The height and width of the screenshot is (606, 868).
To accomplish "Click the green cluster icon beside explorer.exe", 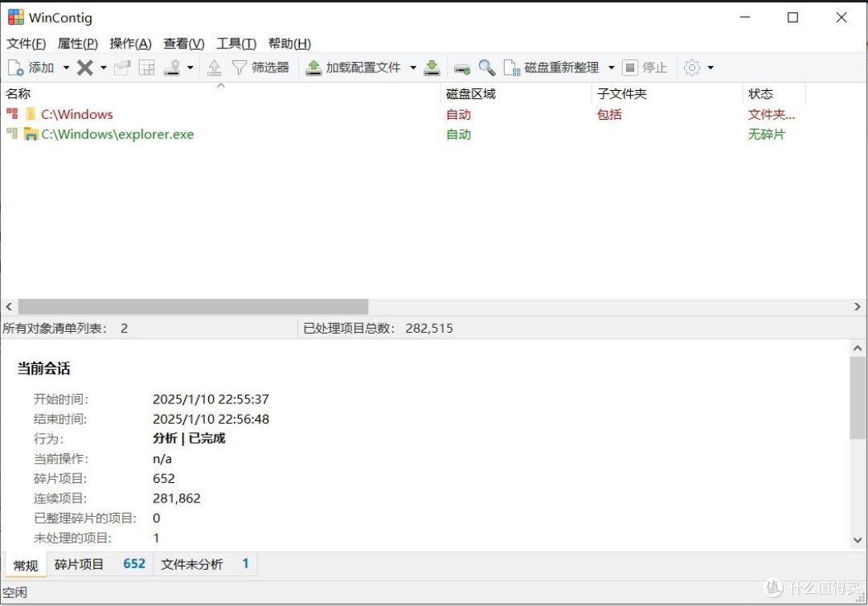I will (x=11, y=133).
